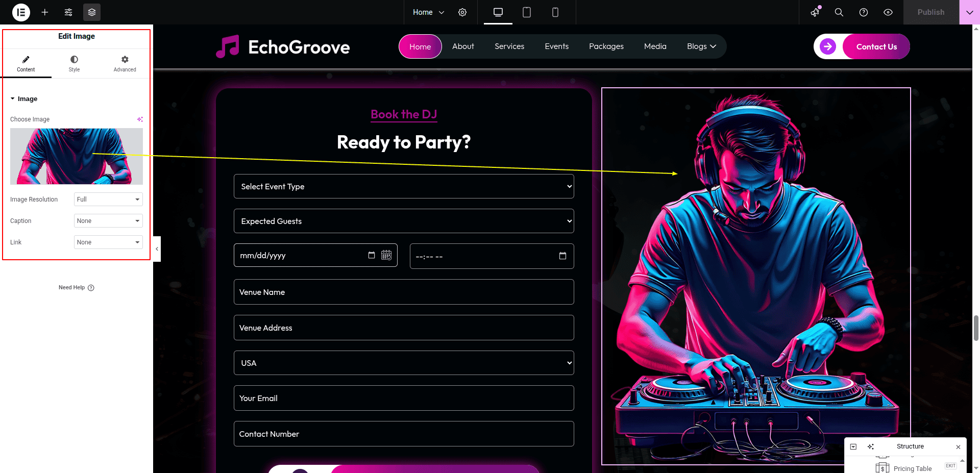The width and height of the screenshot is (980, 473).
Task: Click the Contact Us button
Action: pos(876,46)
